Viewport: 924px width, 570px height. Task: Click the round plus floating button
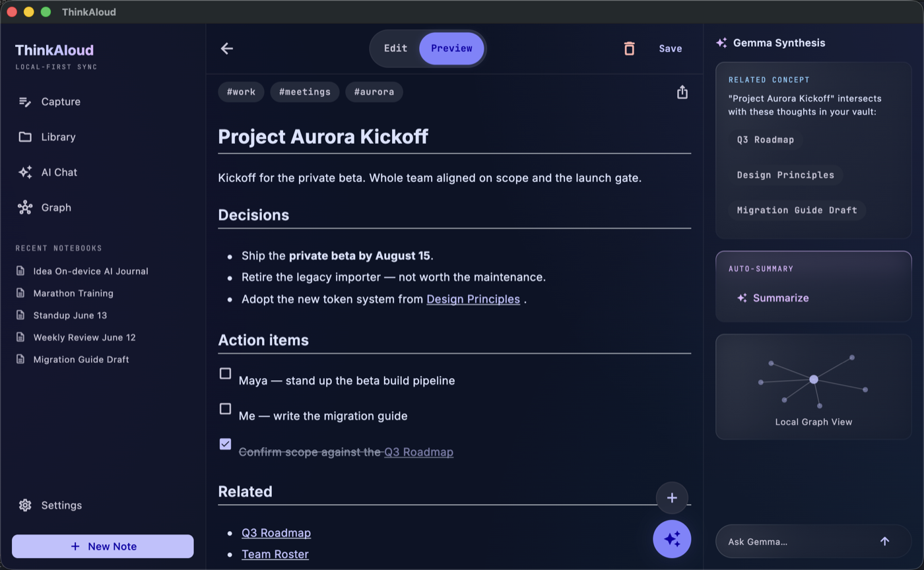click(672, 498)
